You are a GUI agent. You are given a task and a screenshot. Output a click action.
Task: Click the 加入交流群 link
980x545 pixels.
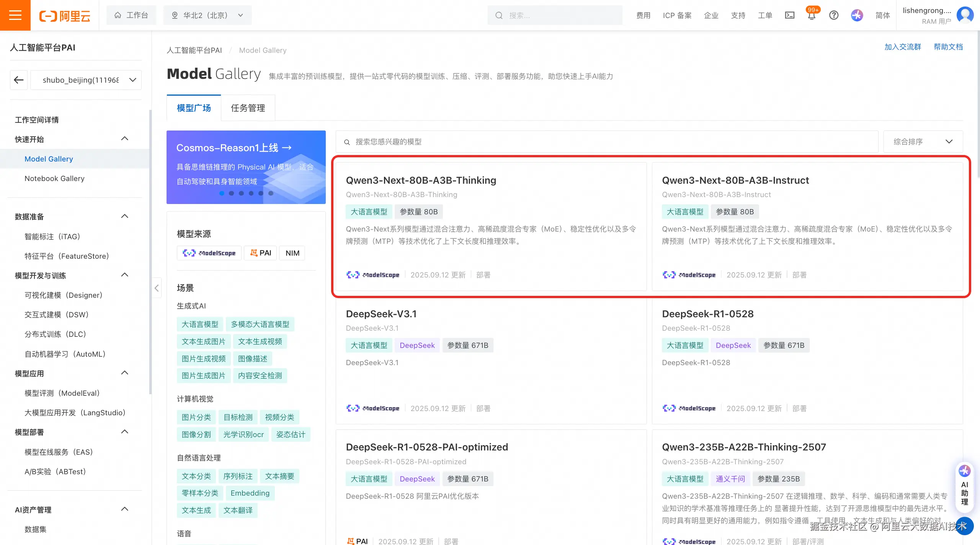tap(903, 47)
